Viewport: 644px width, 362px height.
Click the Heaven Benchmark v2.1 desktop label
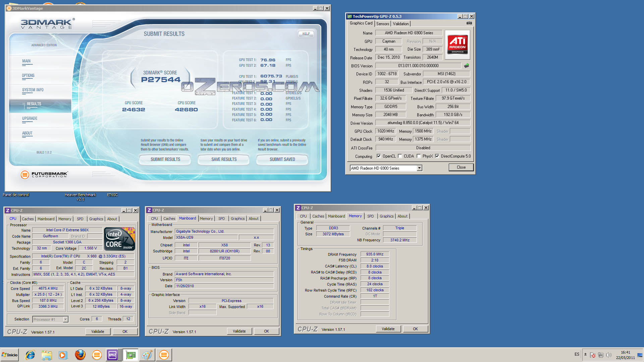pos(80,197)
